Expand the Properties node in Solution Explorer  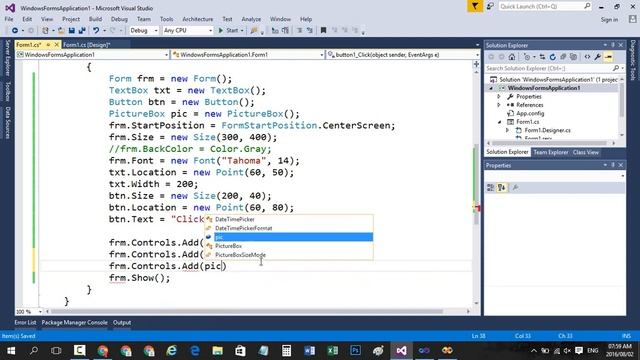499,97
